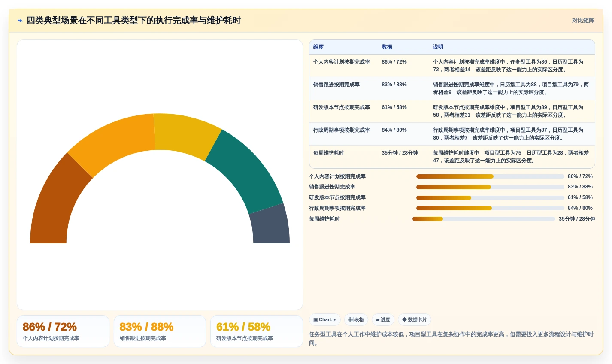Click the 维度 column header
Image resolution: width=612 pixels, height=364 pixels.
(x=318, y=47)
